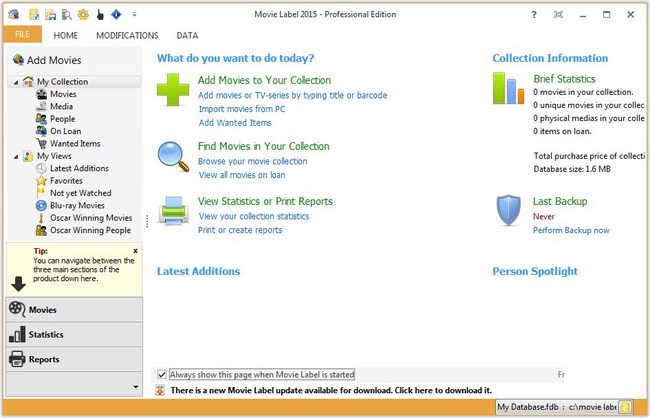
Task: Click the black pointing-hand icon in toolbar
Action: coord(100,15)
